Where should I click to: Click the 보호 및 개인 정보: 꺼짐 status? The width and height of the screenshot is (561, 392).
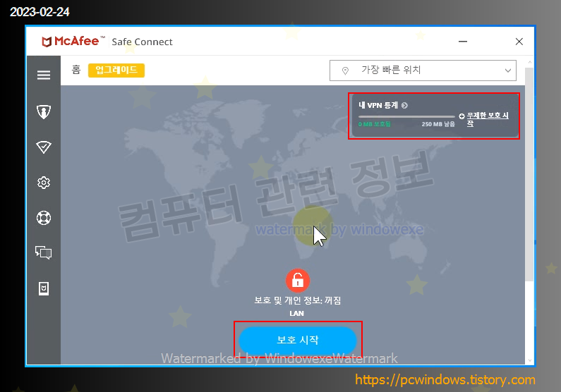[x=298, y=300]
